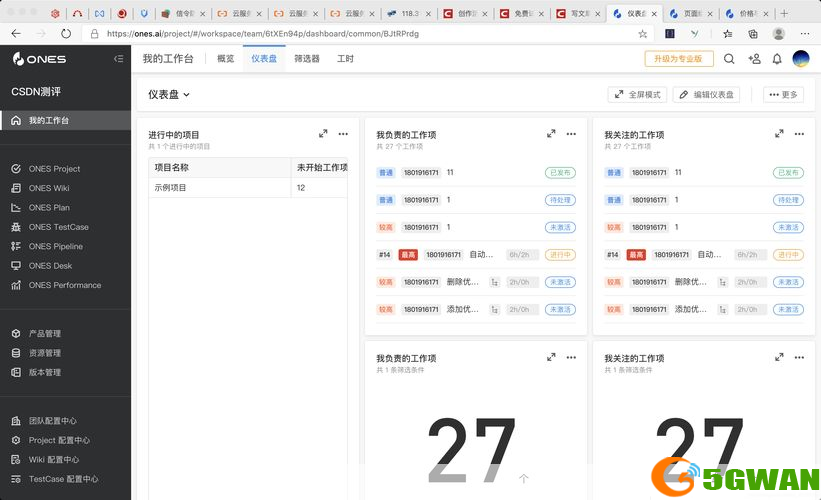Open more options for lower 我负责的工作项 card
This screenshot has width=821, height=500.
571,358
